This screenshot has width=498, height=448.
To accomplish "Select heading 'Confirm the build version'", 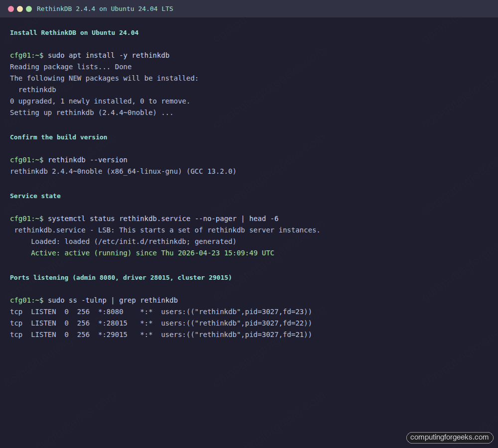I will coord(58,137).
